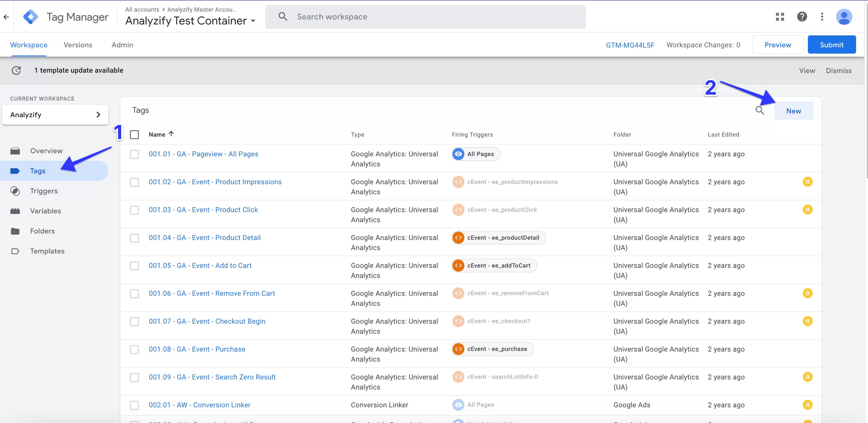Click the blue Submit button
Screen dimensions: 868x423
coord(832,45)
